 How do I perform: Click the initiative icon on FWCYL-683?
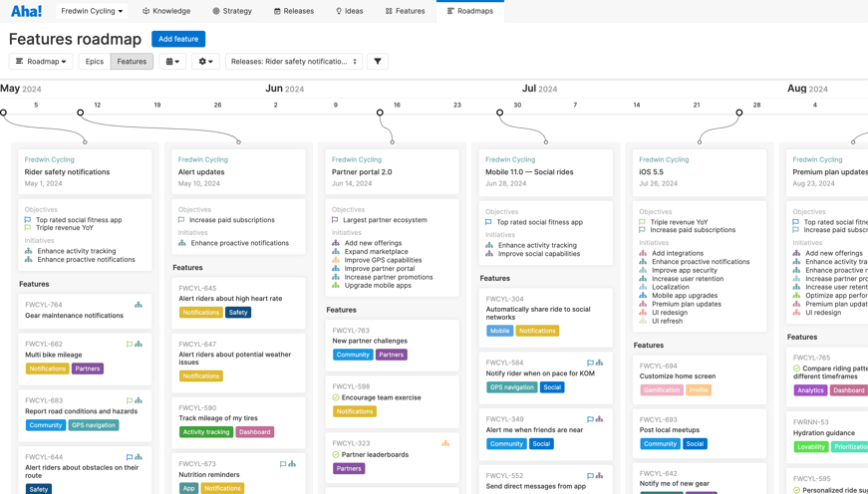139,400
